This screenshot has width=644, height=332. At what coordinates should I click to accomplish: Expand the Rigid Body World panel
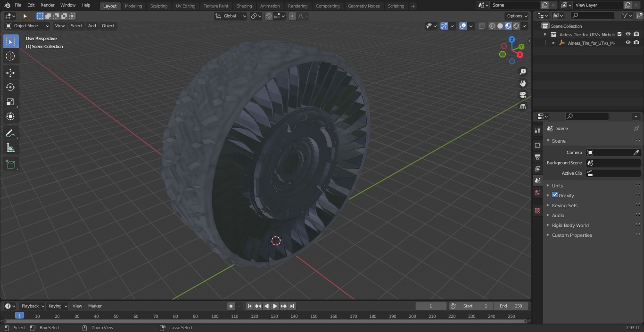[570, 225]
